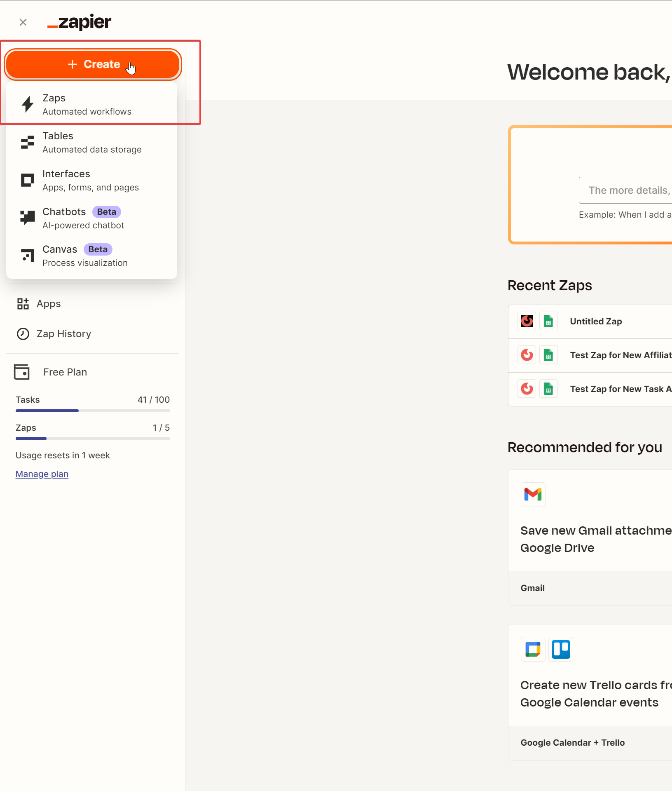Open Tables automated data storage icon
This screenshot has height=791, width=672.
(x=27, y=142)
